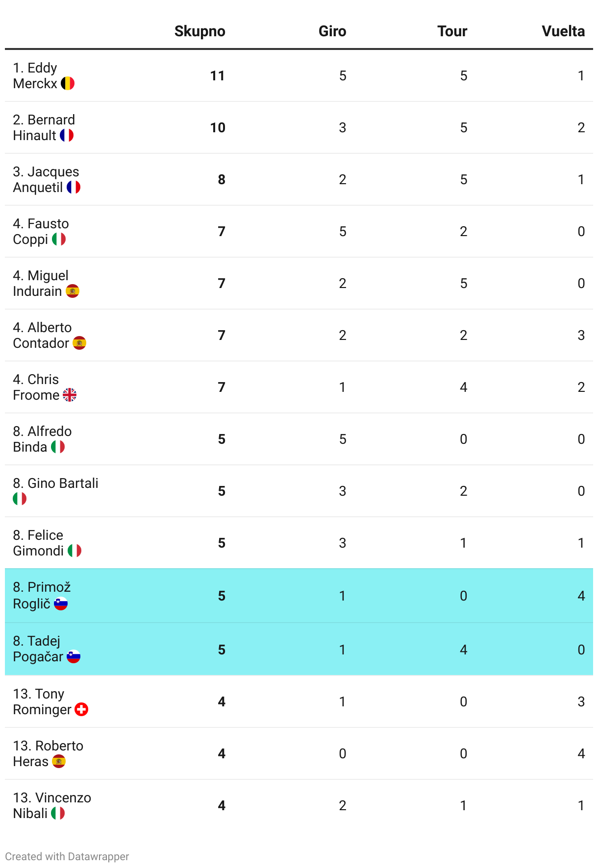The width and height of the screenshot is (598, 868).
Task: Select the Giro column header
Action: (x=332, y=31)
